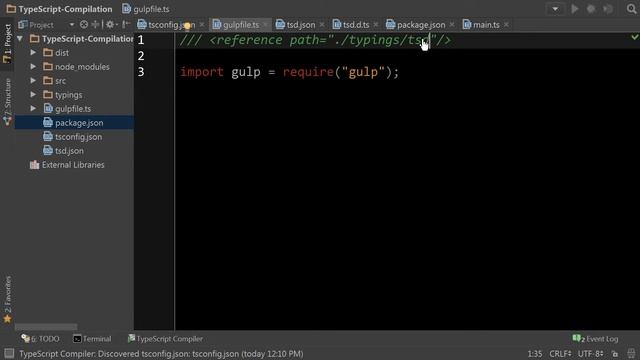
Task: Toggle the 1: Project side tool window
Action: [7, 43]
